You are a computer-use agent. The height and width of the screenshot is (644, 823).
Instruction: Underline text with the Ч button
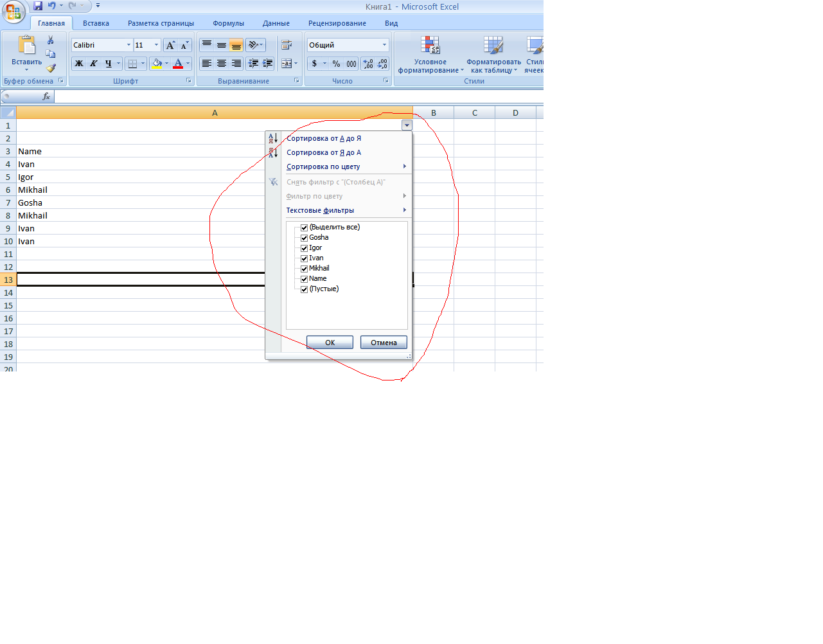pyautogui.click(x=109, y=64)
